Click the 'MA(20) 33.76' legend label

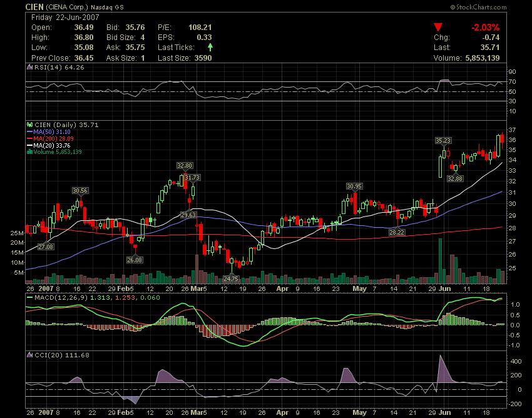(52, 145)
